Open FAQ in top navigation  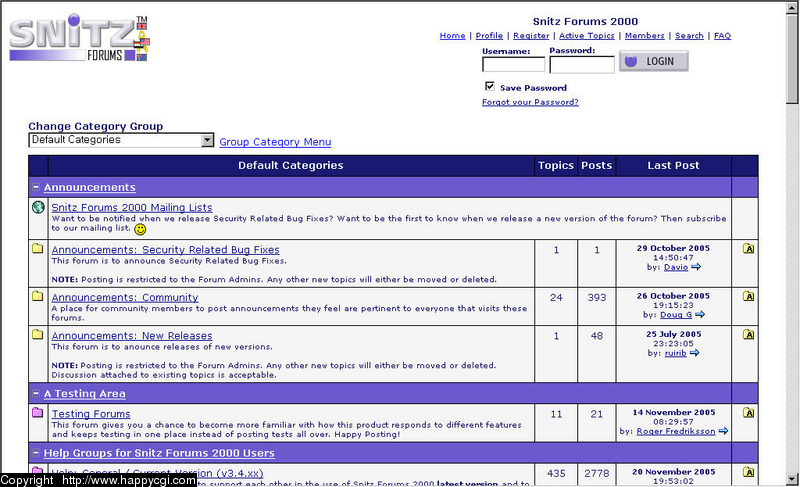[722, 36]
